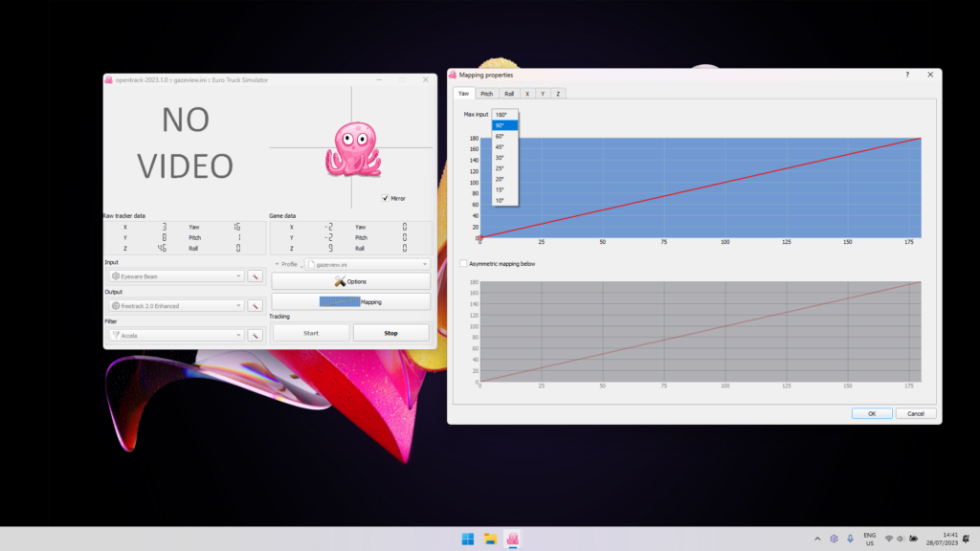Open the taskbar clock showing 14:41
The image size is (980, 551).
pyautogui.click(x=942, y=540)
